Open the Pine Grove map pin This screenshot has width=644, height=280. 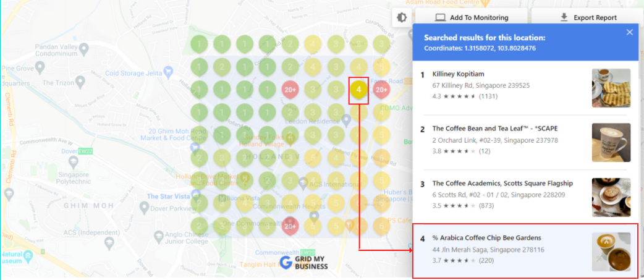[x=40, y=66]
